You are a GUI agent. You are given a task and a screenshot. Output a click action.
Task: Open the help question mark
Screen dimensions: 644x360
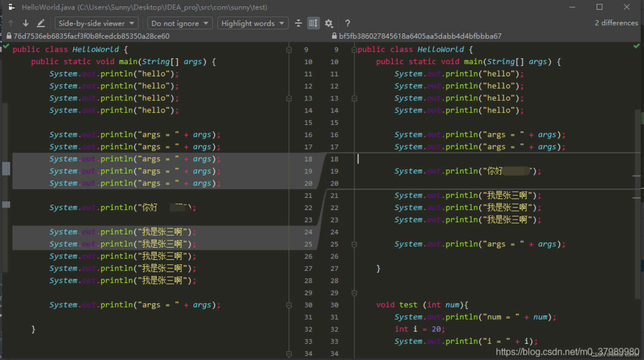tap(347, 23)
